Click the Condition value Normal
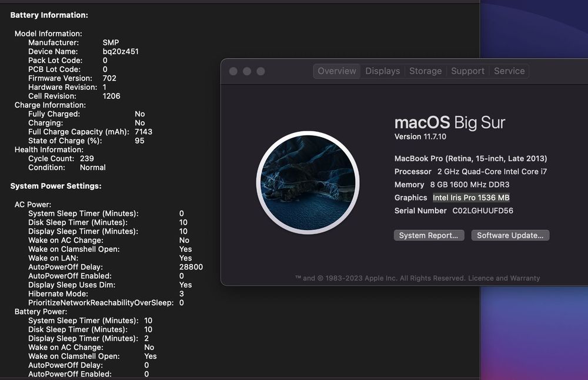 click(93, 167)
